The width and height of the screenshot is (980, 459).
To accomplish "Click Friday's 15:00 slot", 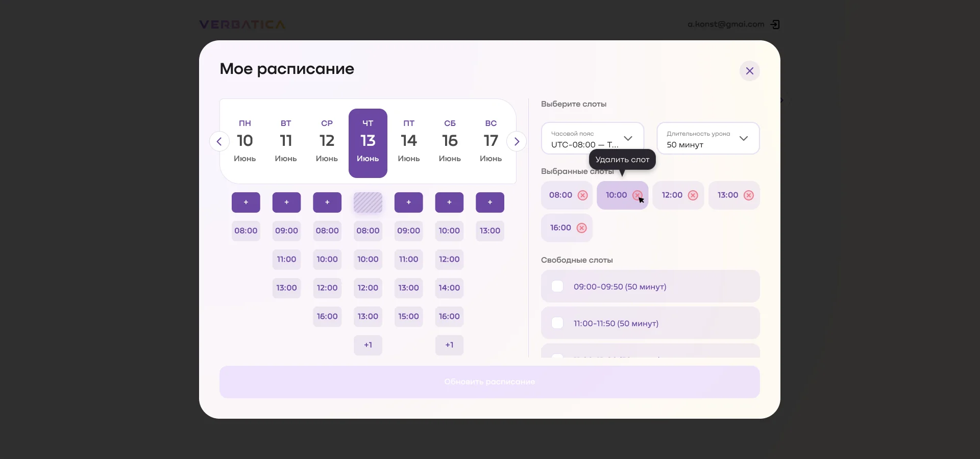I will click(x=409, y=317).
